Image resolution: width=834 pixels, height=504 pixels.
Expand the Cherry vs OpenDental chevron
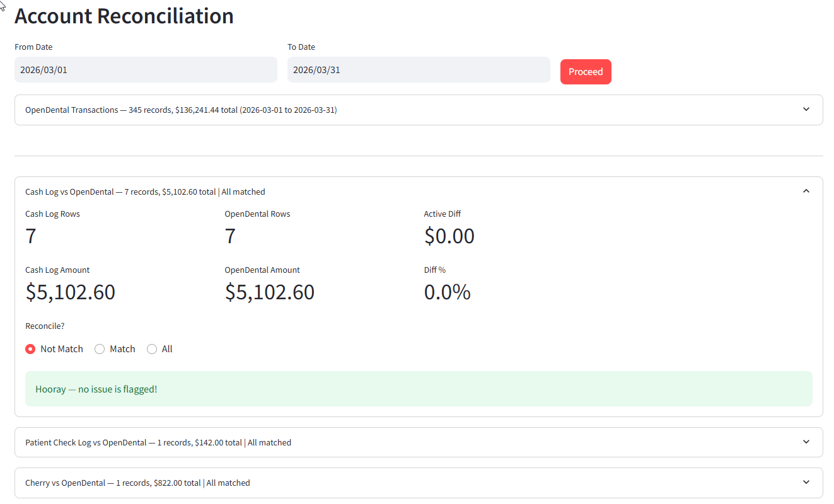tap(806, 483)
